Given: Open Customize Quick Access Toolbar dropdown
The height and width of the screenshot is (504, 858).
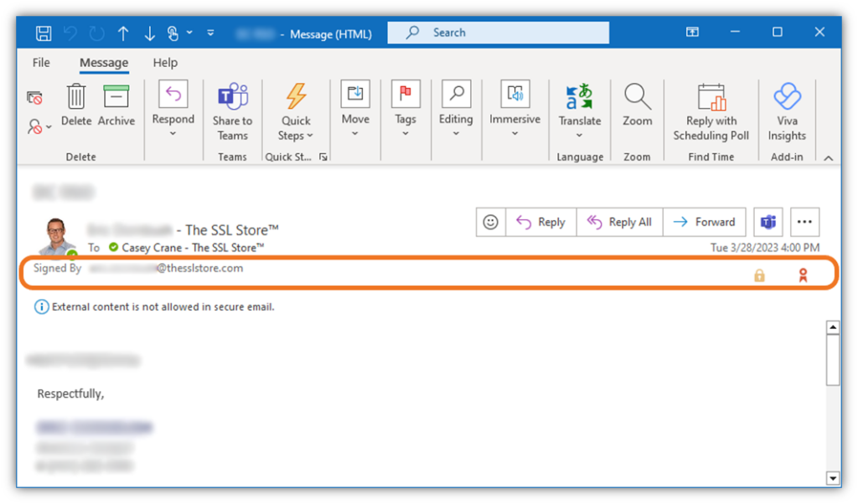Looking at the screenshot, I should coord(210,33).
